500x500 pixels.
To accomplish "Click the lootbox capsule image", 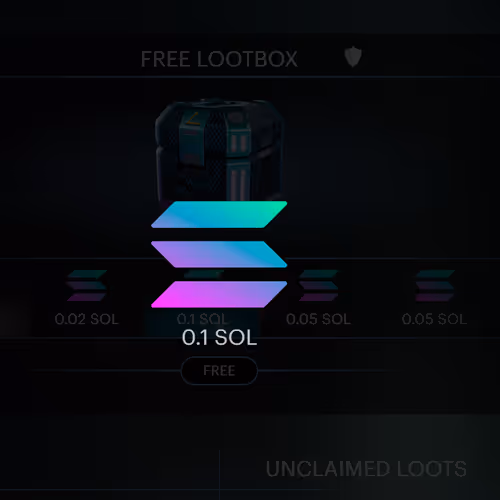I will (x=219, y=150).
